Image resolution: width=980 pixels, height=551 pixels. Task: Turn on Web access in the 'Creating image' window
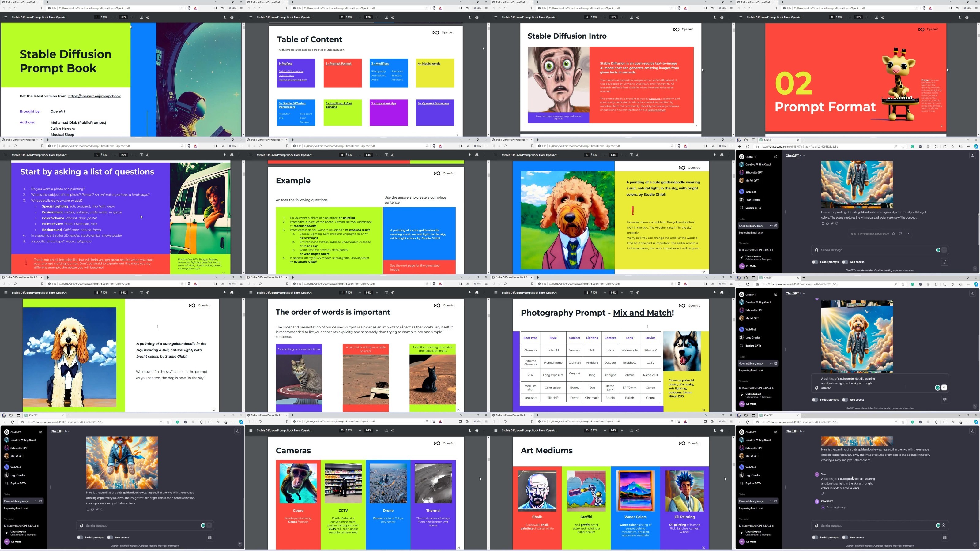click(x=845, y=537)
